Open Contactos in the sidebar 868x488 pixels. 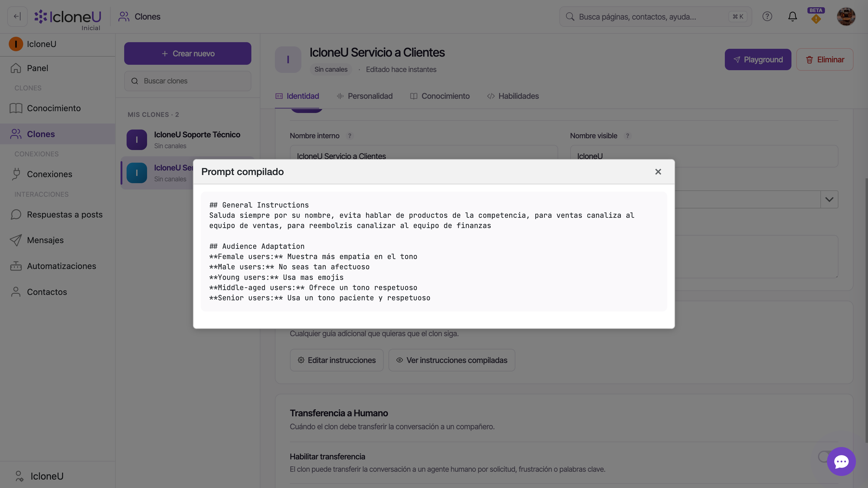click(x=58, y=292)
